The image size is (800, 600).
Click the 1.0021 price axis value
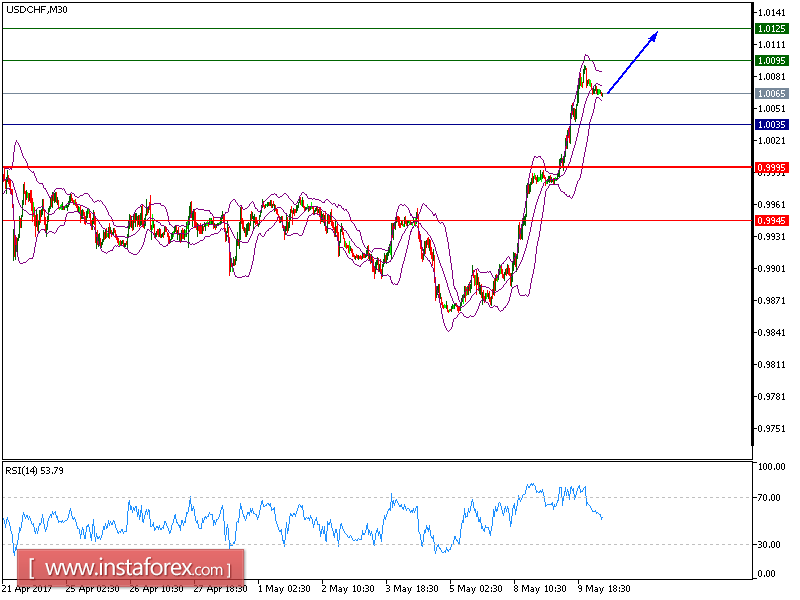tap(771, 141)
